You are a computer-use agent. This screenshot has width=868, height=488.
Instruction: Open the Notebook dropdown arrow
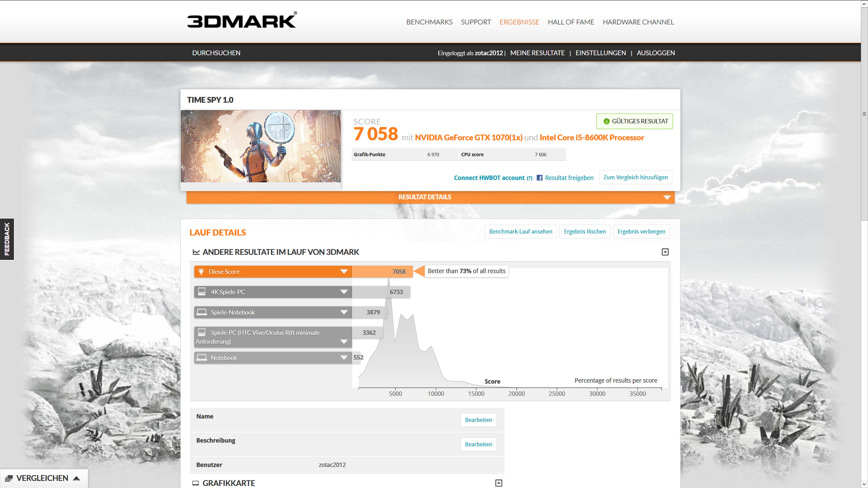pos(344,358)
